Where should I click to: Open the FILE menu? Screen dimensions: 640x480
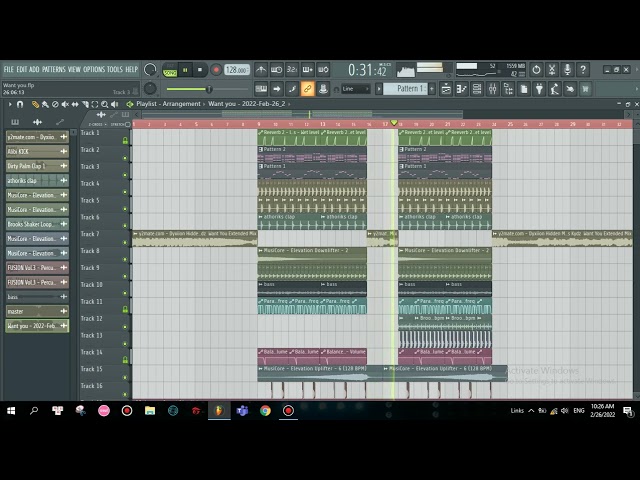(9, 69)
